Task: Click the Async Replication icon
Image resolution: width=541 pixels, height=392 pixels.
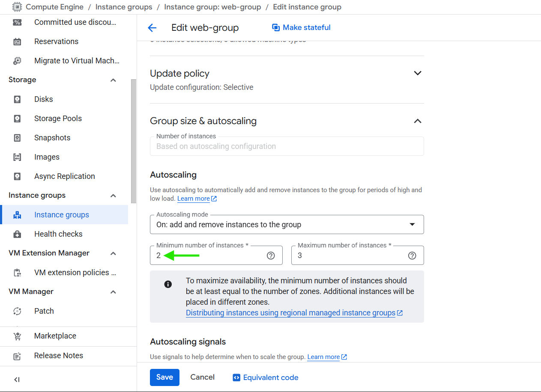Action: [17, 176]
